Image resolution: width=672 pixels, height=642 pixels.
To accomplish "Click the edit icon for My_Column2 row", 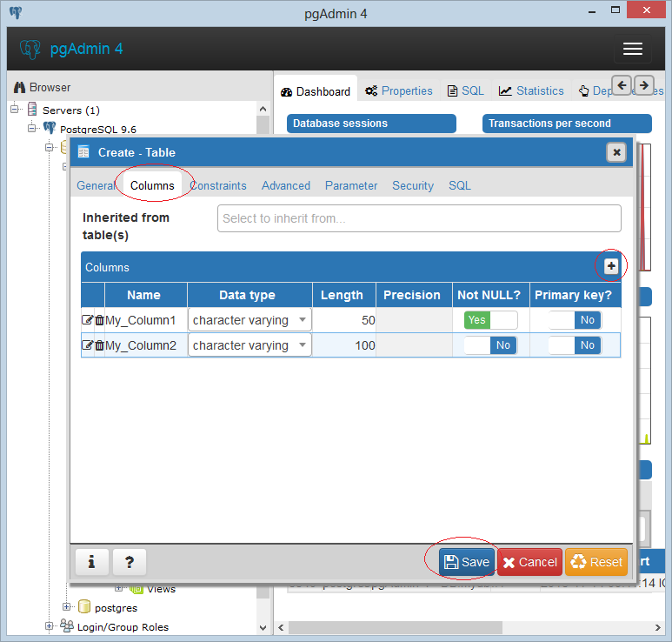I will pos(87,345).
